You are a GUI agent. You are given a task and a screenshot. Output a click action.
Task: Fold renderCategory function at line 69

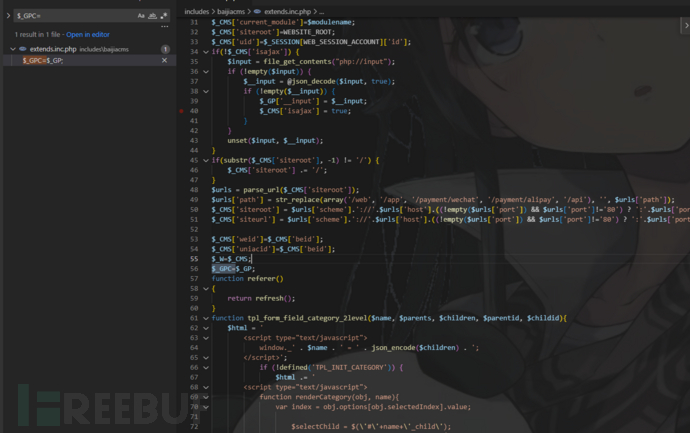(x=206, y=397)
